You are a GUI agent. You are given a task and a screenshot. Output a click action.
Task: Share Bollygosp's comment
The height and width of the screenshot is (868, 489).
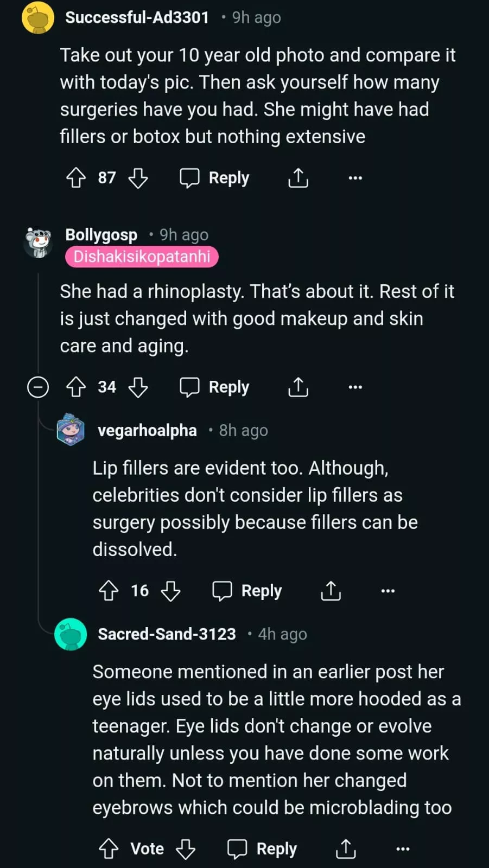[298, 387]
